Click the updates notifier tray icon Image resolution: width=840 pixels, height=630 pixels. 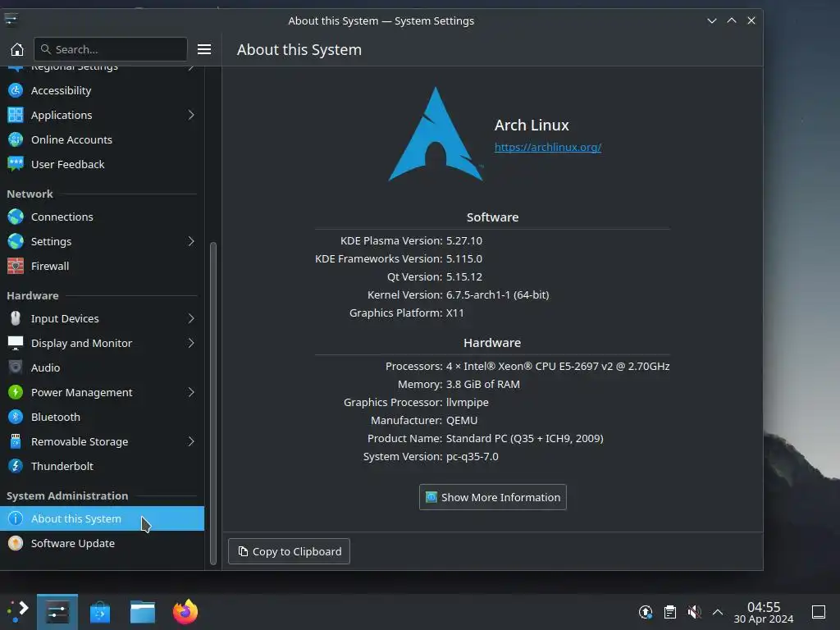click(646, 612)
